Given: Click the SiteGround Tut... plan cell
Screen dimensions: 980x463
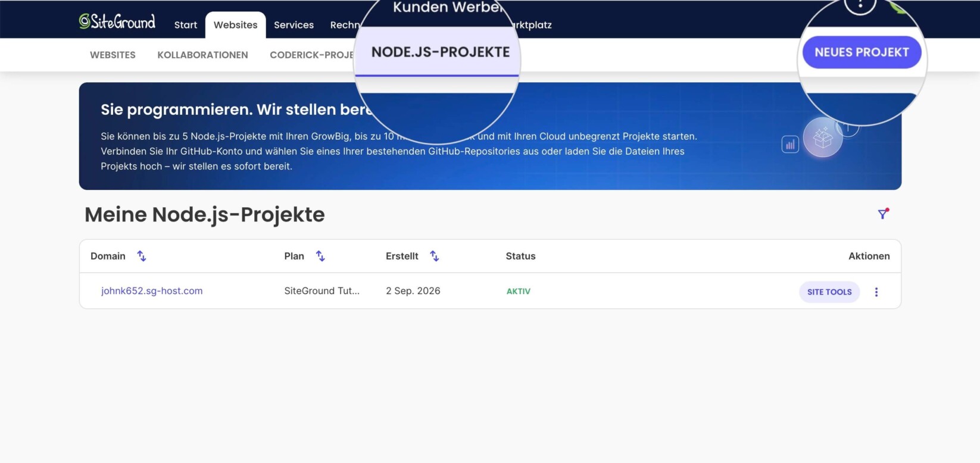Looking at the screenshot, I should click(x=322, y=290).
